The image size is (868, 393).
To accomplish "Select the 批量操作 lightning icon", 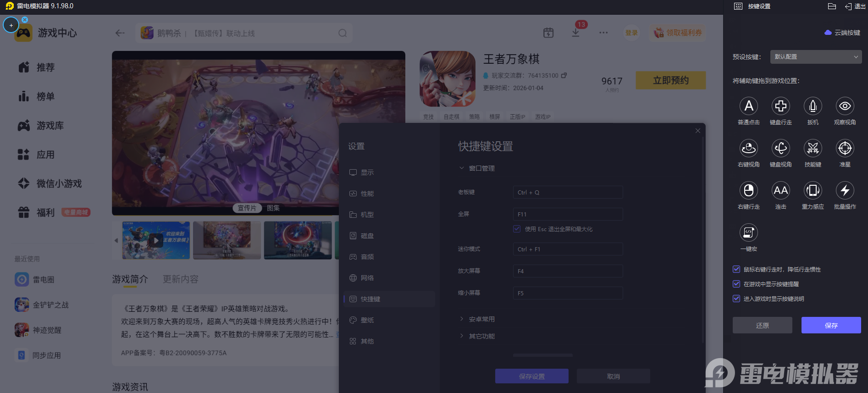I will tap(845, 190).
